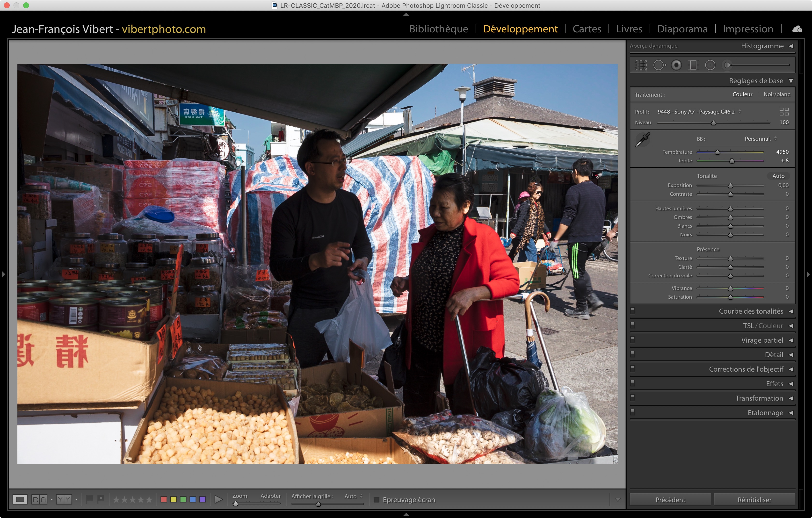812x518 pixels.
Task: Click the Réinitialiser button
Action: coord(754,499)
